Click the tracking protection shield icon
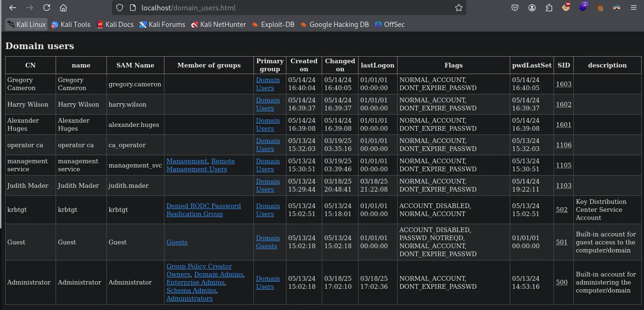The height and width of the screenshot is (310, 644). [120, 8]
